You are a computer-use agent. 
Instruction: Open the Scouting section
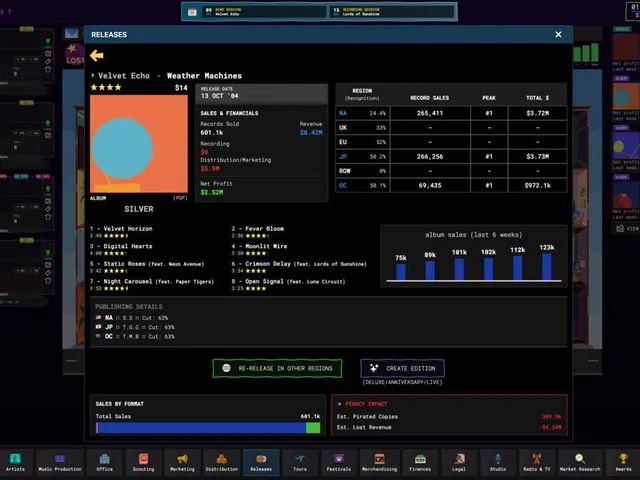143,462
